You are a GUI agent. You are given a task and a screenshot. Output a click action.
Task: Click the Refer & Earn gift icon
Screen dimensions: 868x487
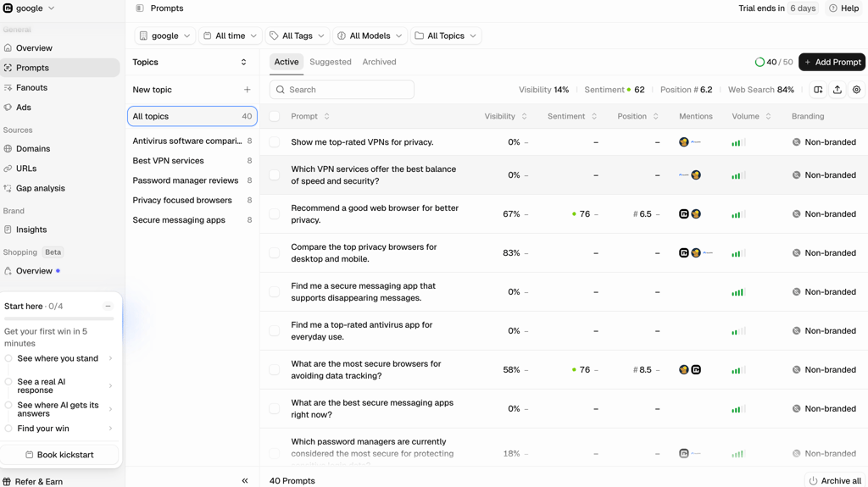pyautogui.click(x=7, y=481)
